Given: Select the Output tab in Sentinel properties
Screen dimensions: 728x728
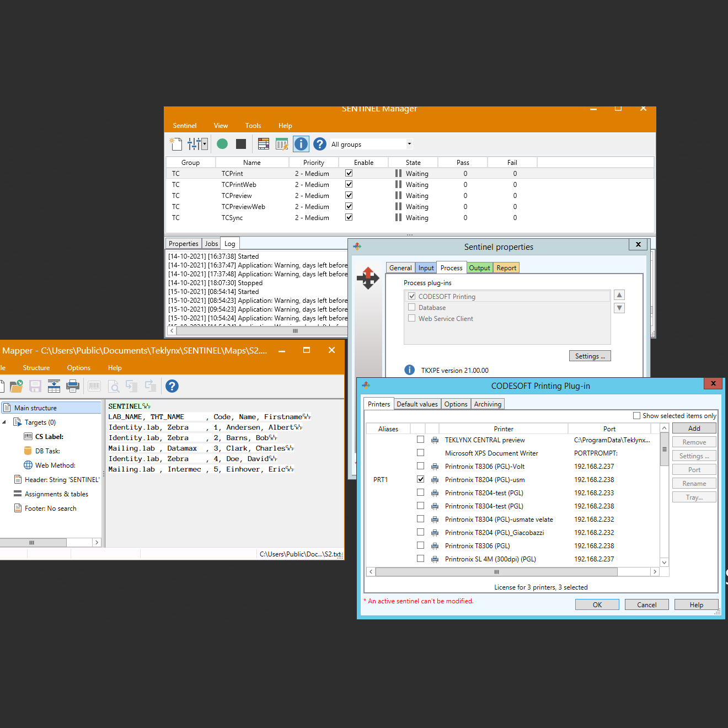Looking at the screenshot, I should pos(479,268).
